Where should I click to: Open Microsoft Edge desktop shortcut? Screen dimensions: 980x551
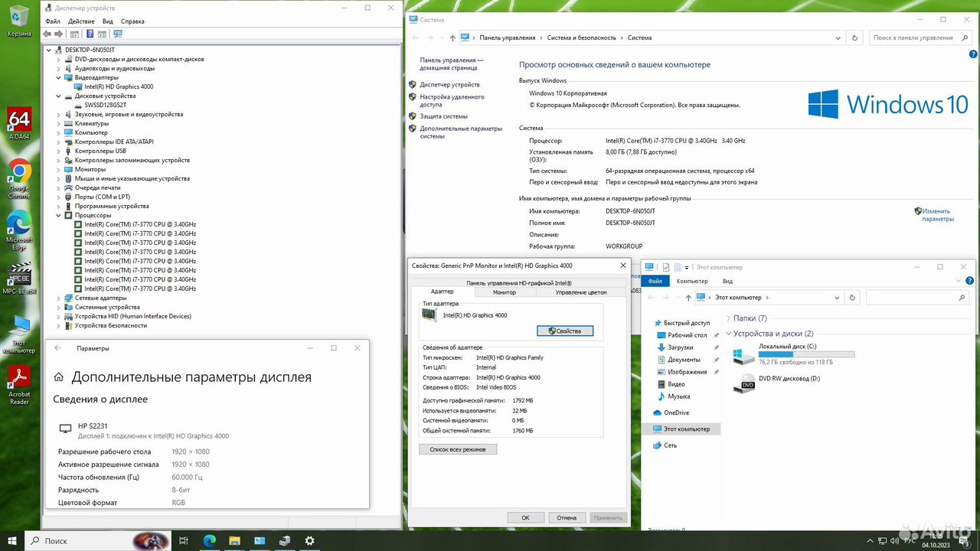click(19, 230)
